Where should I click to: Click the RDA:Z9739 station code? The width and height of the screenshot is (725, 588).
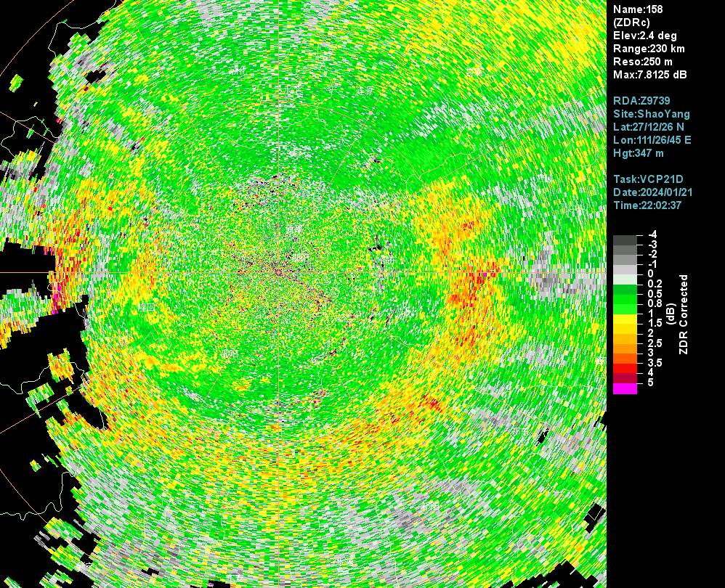[641, 101]
